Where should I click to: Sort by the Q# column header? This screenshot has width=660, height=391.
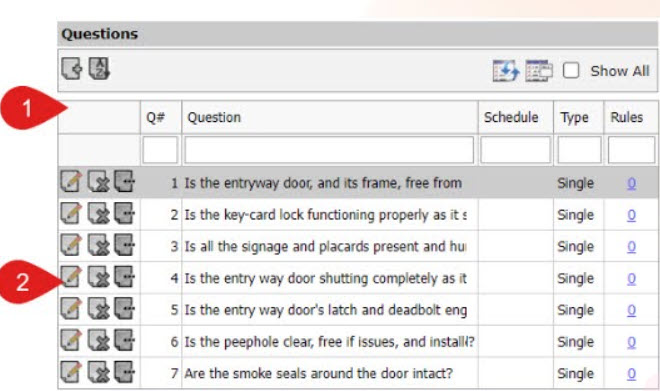tap(155, 117)
